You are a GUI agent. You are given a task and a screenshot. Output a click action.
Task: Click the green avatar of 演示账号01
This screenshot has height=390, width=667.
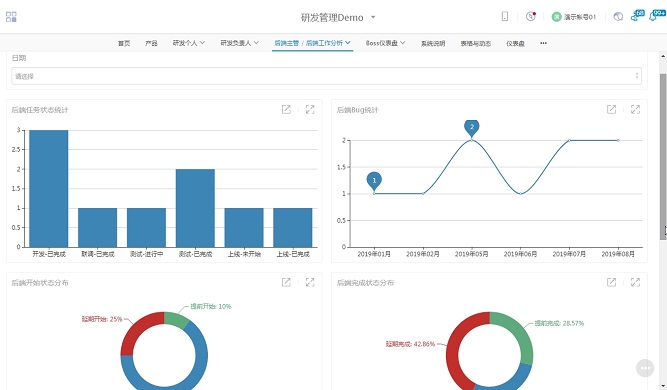click(x=556, y=17)
